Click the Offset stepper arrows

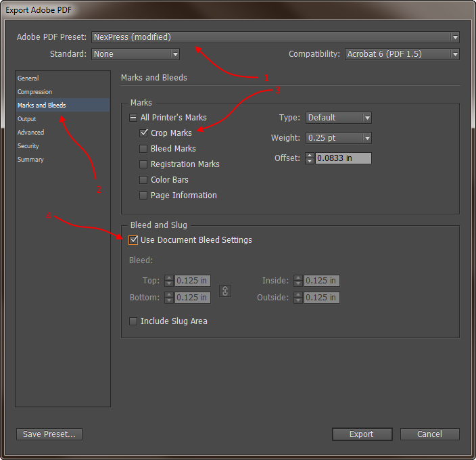310,158
